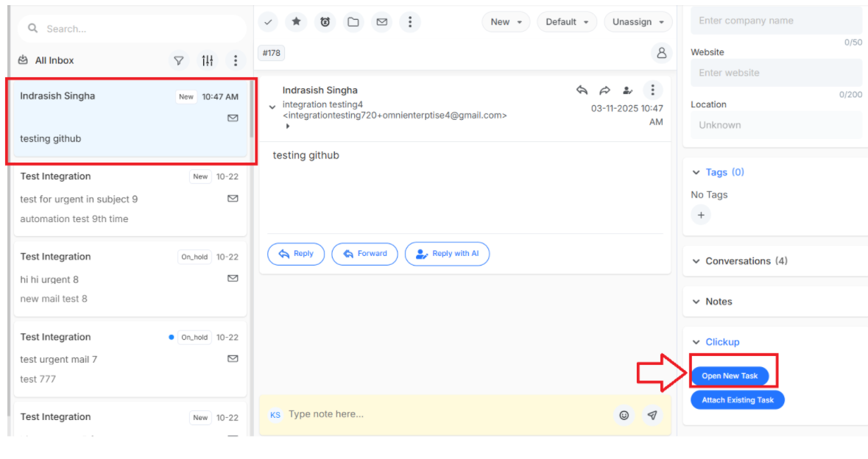Mark conversation resolved with checkmark icon
Screen dimensions: 868x459
(x=268, y=22)
